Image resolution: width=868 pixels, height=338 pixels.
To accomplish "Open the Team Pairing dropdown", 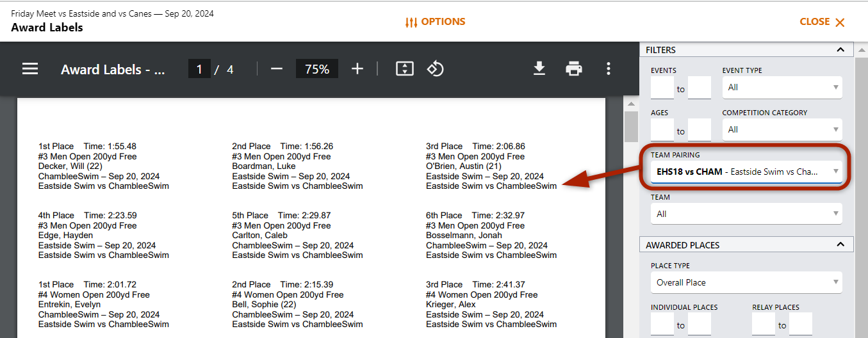I will pyautogui.click(x=746, y=172).
